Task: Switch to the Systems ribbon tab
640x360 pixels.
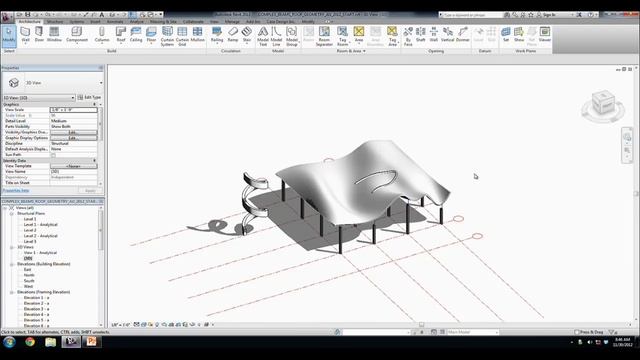Action: pos(77,22)
